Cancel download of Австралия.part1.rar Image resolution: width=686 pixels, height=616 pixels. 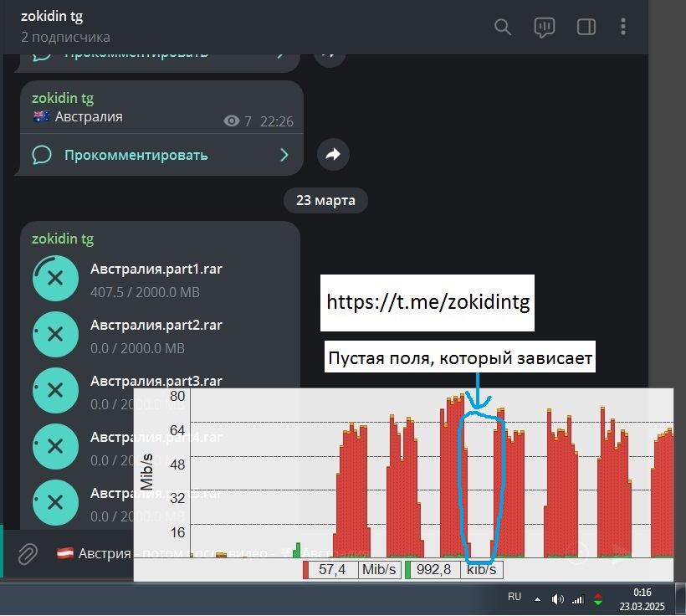[x=55, y=279]
